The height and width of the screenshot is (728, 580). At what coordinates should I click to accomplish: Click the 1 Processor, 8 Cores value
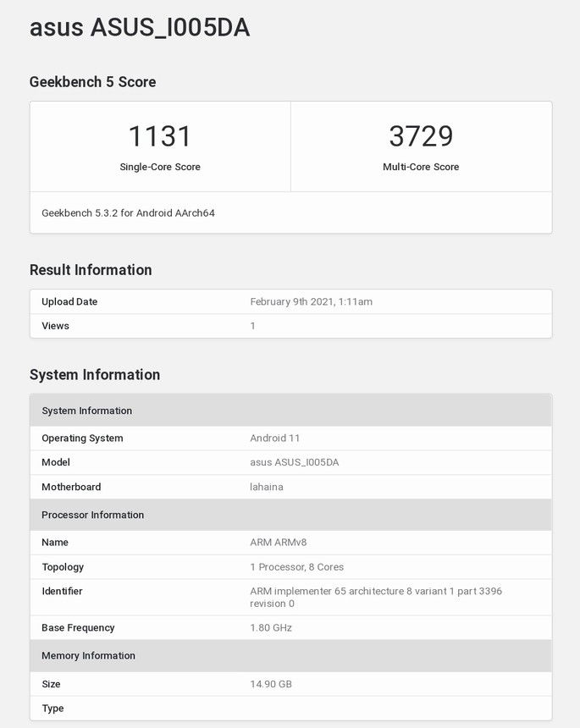[296, 567]
